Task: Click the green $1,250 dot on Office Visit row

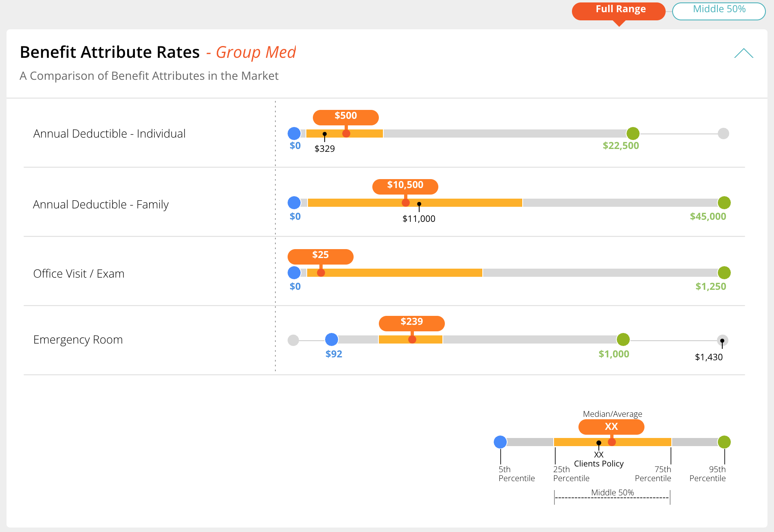Action: point(724,272)
